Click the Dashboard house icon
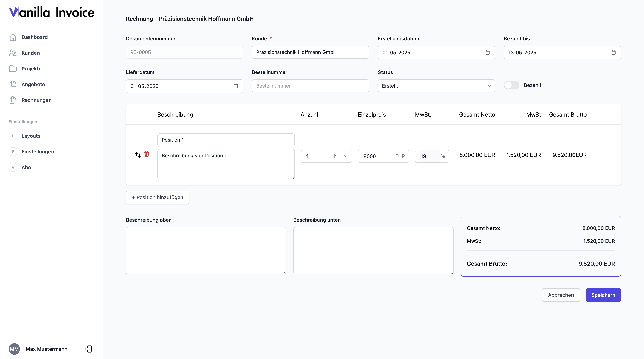Screen dimensions: 644x359 point(13,37)
